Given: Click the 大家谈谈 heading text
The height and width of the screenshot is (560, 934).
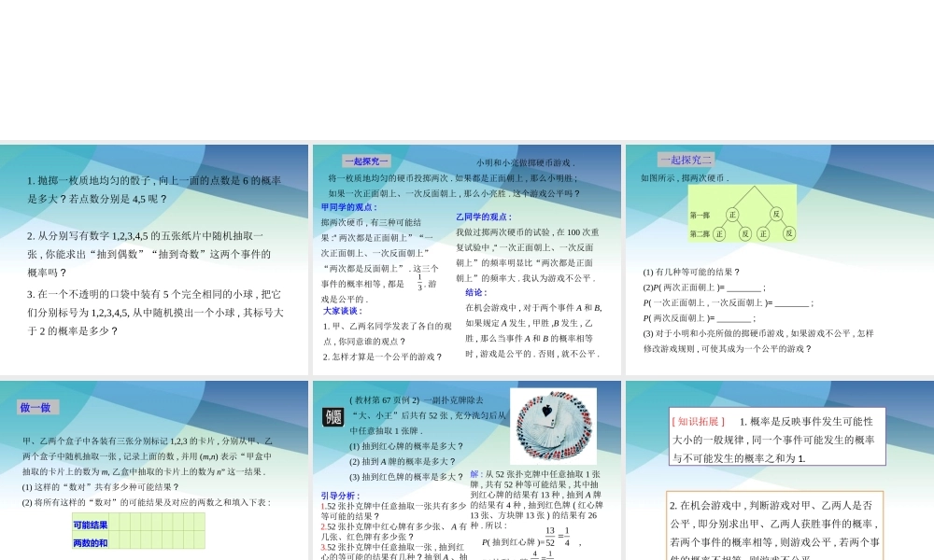Looking at the screenshot, I should (341, 311).
